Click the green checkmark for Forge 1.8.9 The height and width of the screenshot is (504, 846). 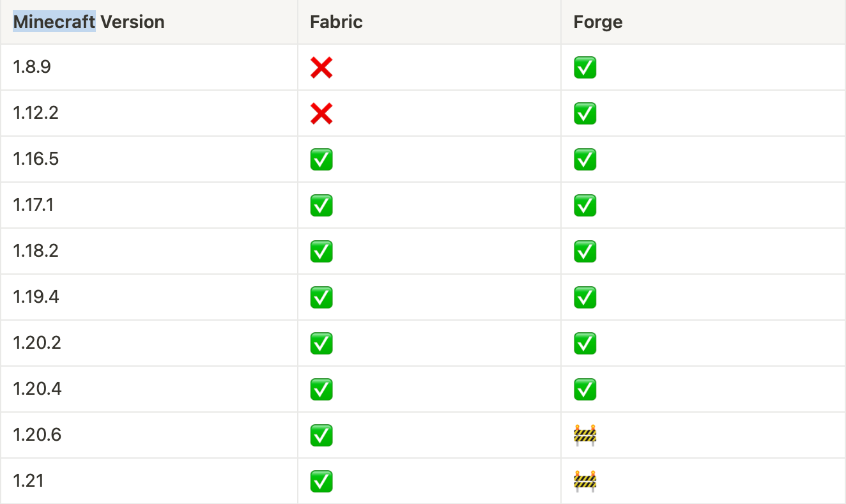click(x=585, y=68)
